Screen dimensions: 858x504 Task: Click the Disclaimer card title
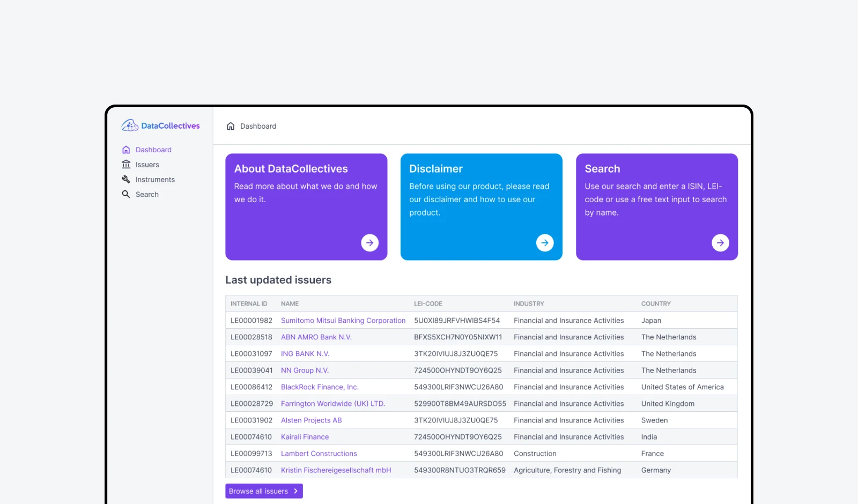click(x=436, y=168)
